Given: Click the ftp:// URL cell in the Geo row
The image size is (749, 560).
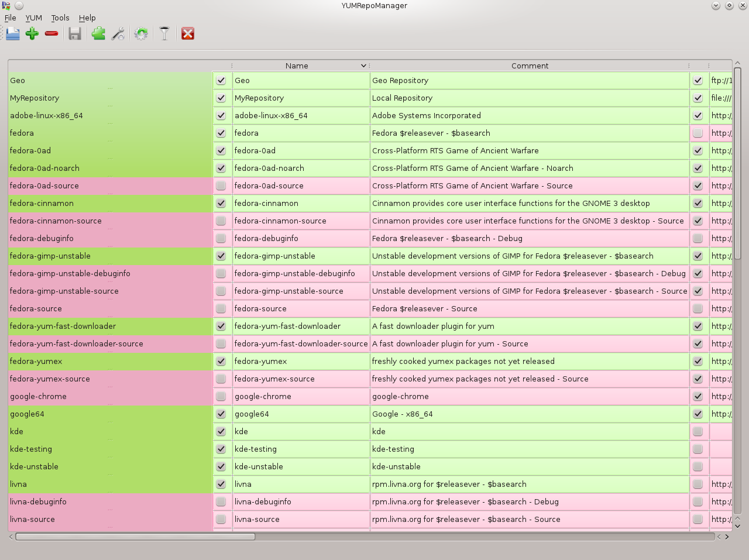Looking at the screenshot, I should click(x=721, y=80).
